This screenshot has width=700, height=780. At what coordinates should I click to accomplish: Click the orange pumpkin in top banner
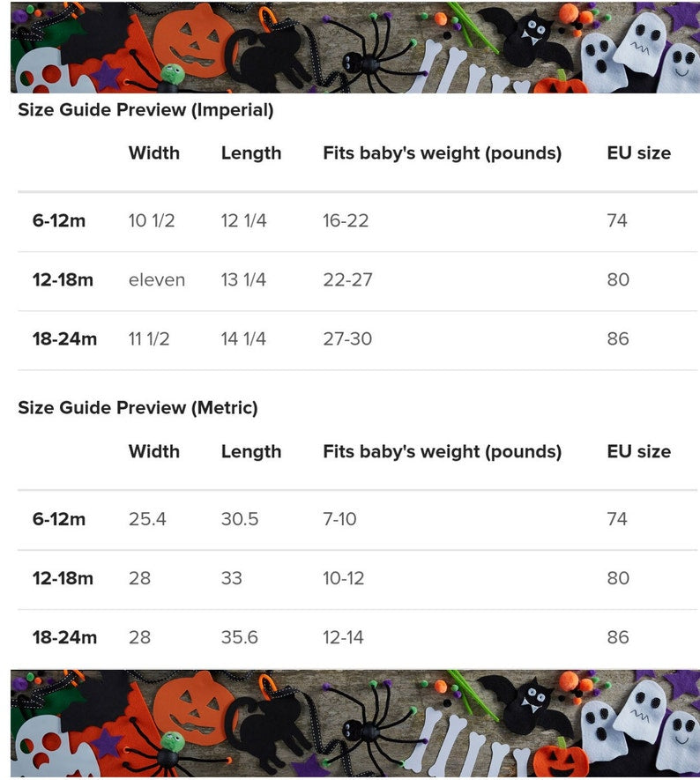pos(192,42)
